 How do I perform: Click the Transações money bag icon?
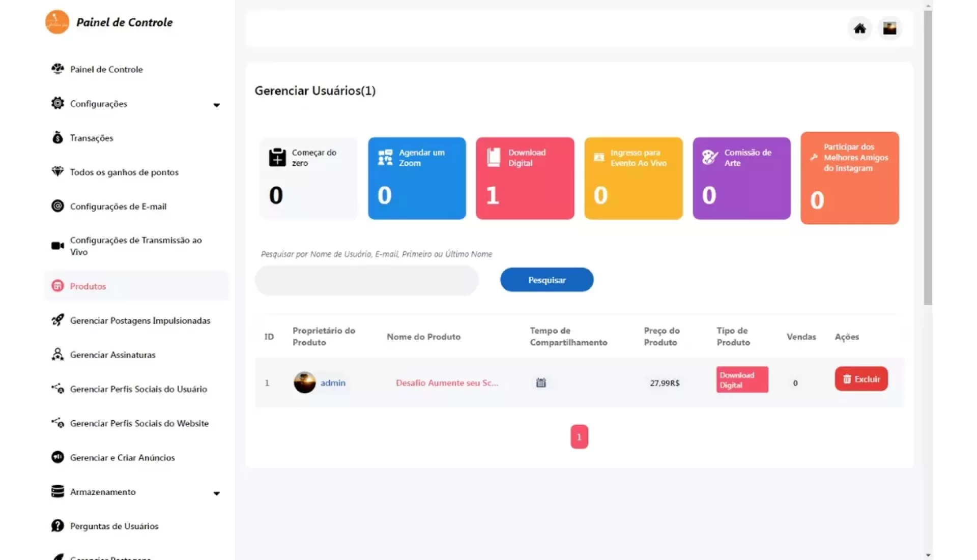pyautogui.click(x=58, y=137)
